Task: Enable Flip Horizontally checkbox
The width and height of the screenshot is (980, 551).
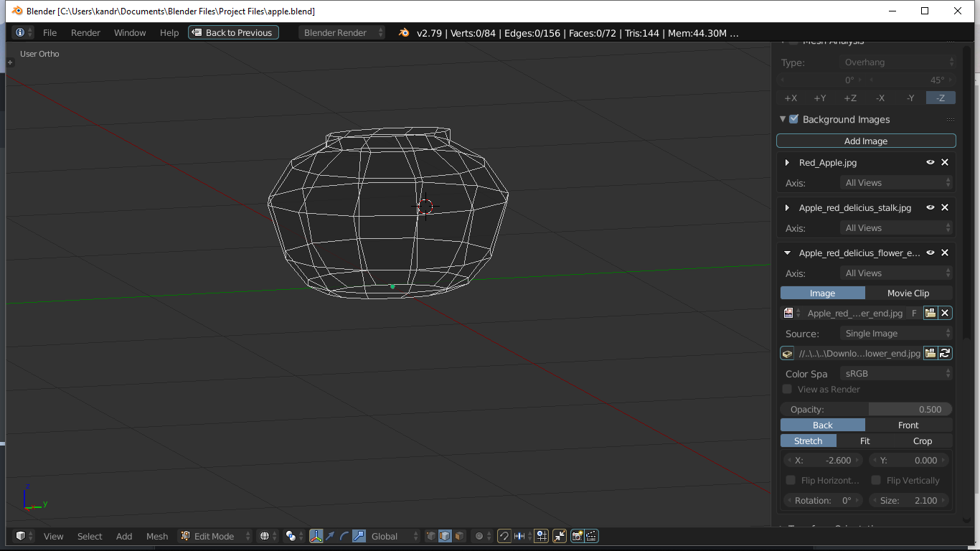Action: click(791, 480)
